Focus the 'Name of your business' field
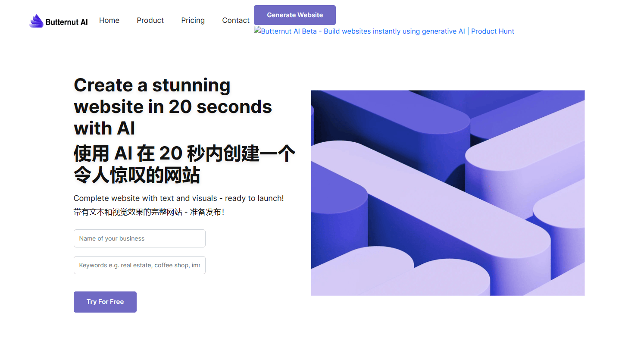 [x=139, y=238]
